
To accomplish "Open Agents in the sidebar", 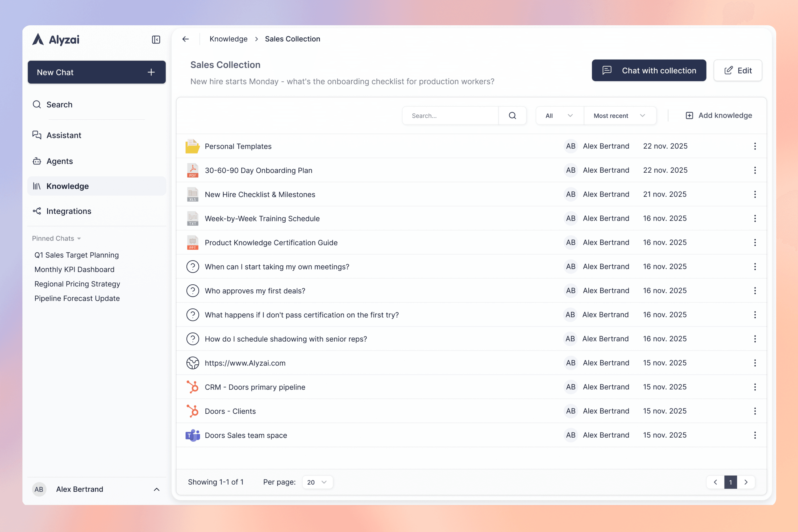I will click(60, 161).
